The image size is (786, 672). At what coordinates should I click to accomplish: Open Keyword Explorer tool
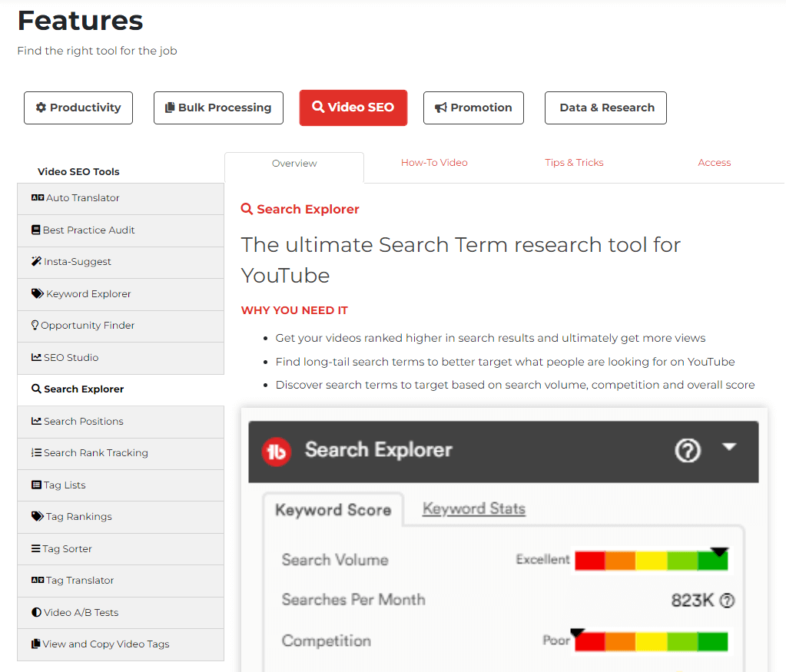[x=121, y=294]
